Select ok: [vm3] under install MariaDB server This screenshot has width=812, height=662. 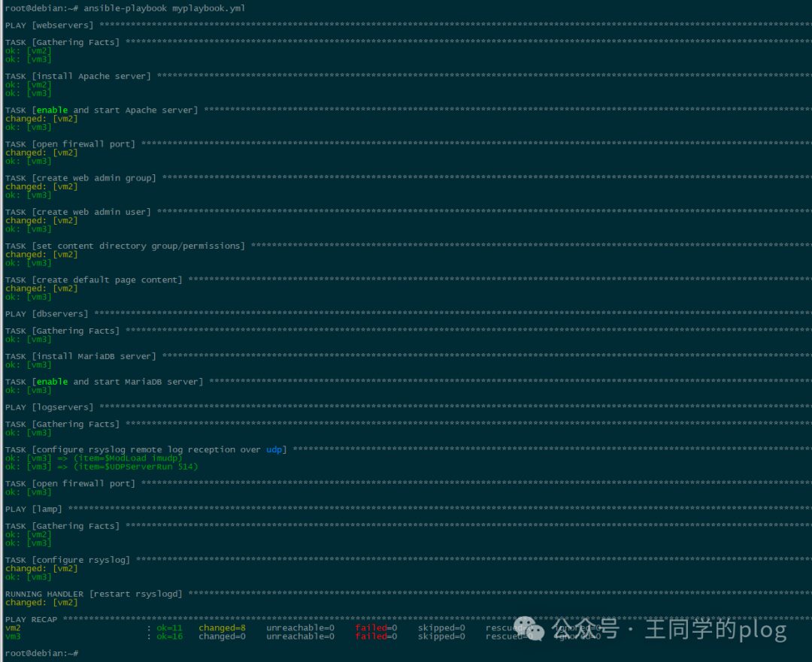click(x=28, y=365)
